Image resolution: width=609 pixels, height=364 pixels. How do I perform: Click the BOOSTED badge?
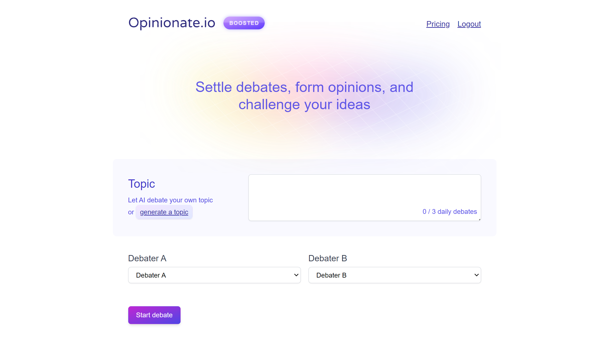coord(244,23)
